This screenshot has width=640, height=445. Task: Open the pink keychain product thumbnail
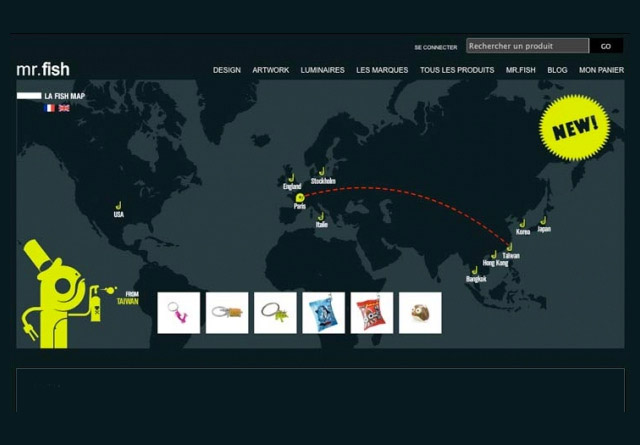coord(178,313)
